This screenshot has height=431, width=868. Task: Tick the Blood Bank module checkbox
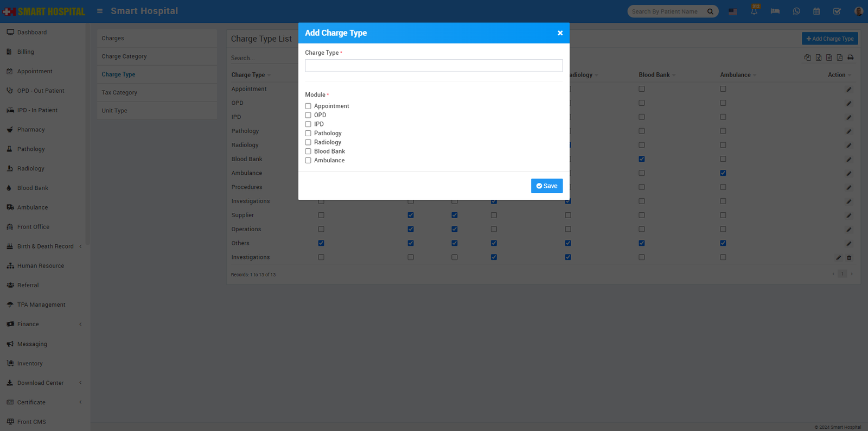click(308, 151)
